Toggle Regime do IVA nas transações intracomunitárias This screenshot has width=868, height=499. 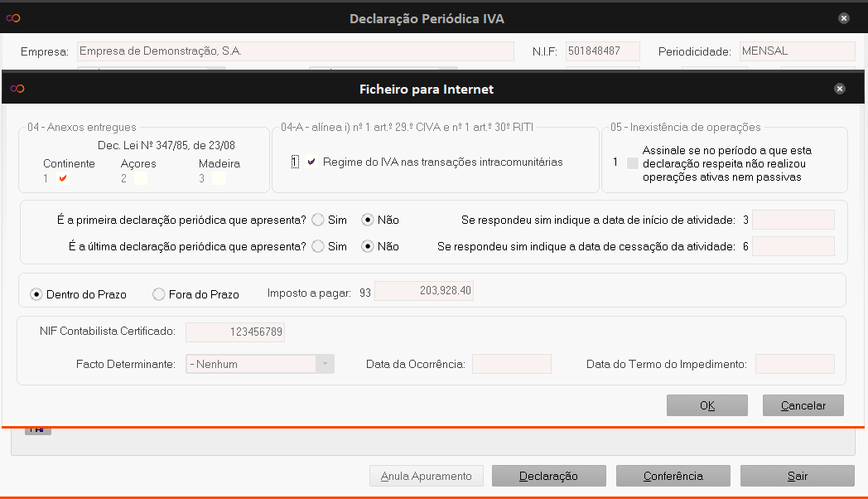point(311,162)
